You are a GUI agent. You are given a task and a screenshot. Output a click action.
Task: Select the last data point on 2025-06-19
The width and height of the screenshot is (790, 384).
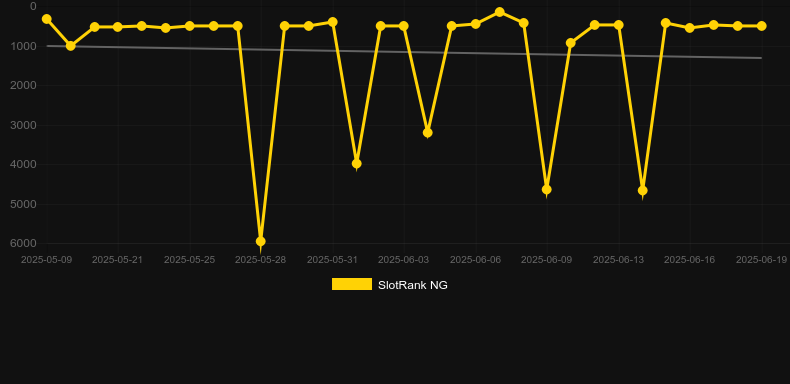pos(761,26)
